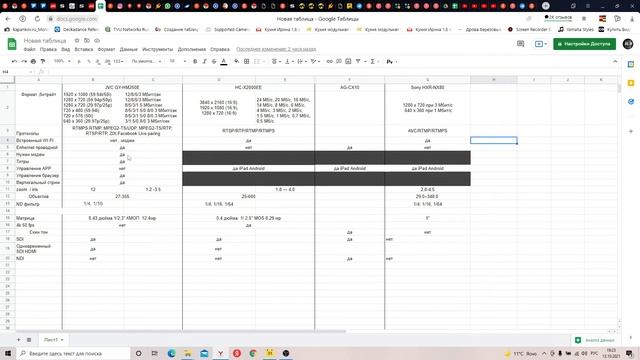
Task: Click the add-ons plus in side panel
Action: click(631, 131)
